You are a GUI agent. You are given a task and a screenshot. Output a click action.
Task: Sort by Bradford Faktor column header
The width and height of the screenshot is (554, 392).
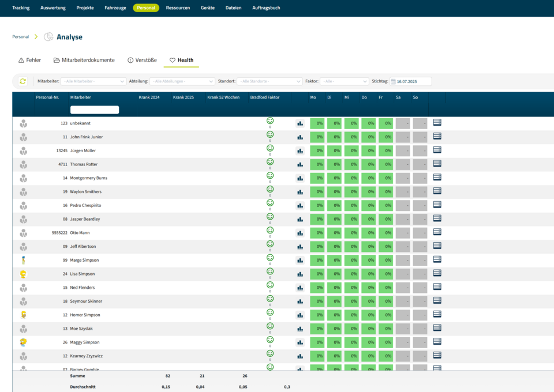(x=264, y=97)
